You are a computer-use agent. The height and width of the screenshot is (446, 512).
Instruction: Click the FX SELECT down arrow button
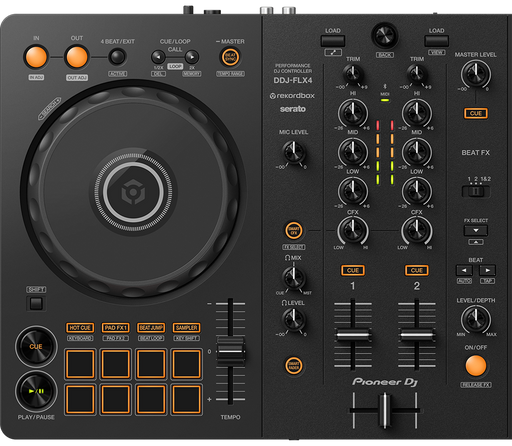click(476, 230)
